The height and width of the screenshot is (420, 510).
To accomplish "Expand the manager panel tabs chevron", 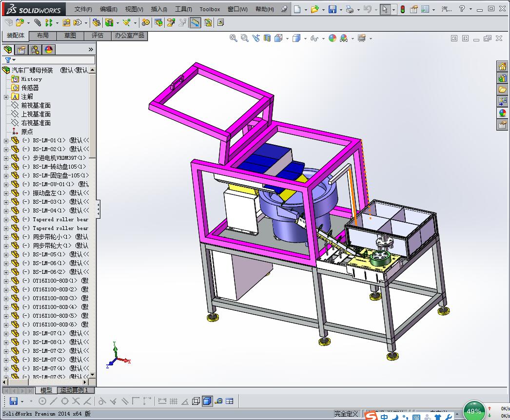I will [x=91, y=49].
